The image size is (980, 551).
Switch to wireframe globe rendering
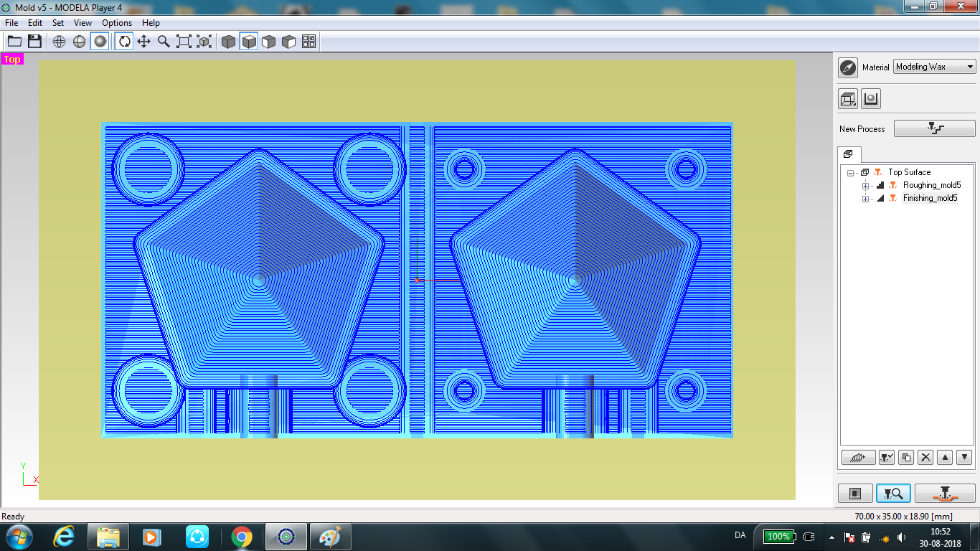pyautogui.click(x=60, y=42)
